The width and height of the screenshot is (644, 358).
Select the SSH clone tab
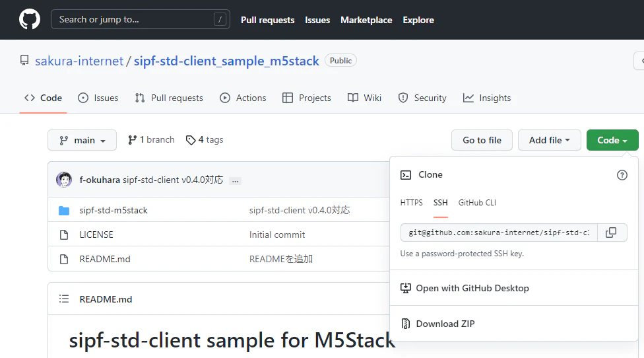click(440, 203)
